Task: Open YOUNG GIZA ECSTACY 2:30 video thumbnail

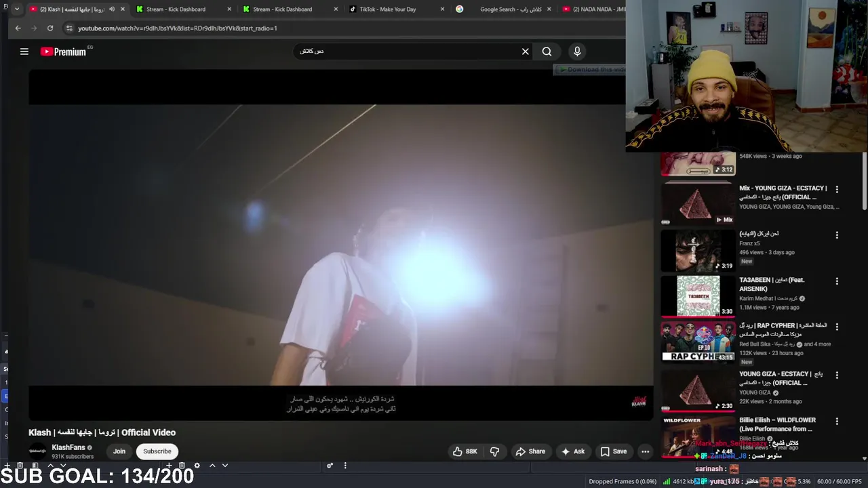Action: tap(698, 391)
